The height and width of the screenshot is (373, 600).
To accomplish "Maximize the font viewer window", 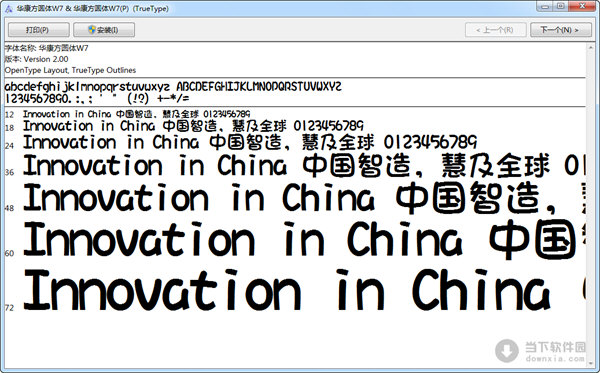I will (561, 6).
